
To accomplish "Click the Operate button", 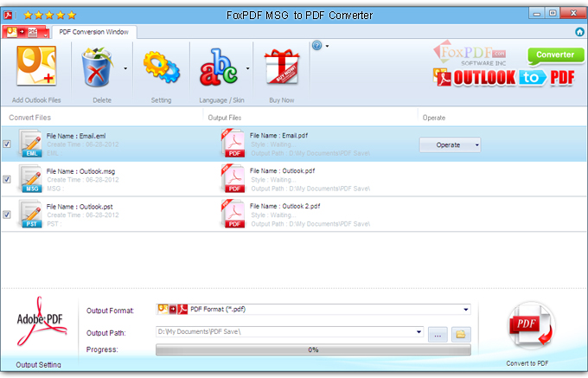I will click(448, 144).
